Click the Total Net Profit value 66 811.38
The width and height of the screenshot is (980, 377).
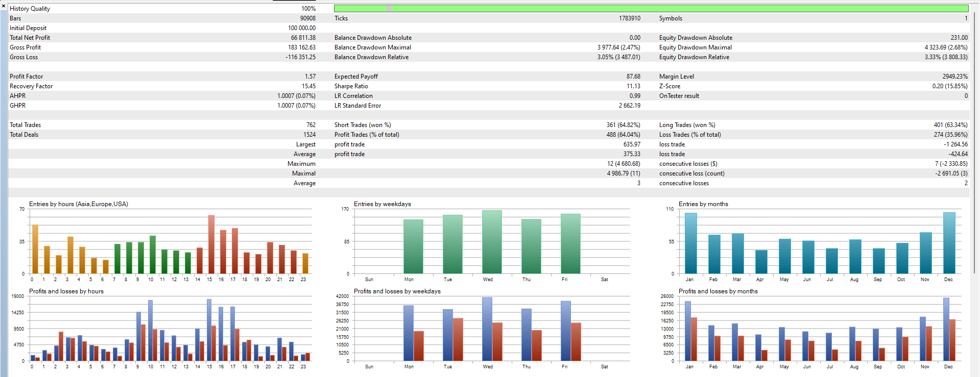(303, 38)
